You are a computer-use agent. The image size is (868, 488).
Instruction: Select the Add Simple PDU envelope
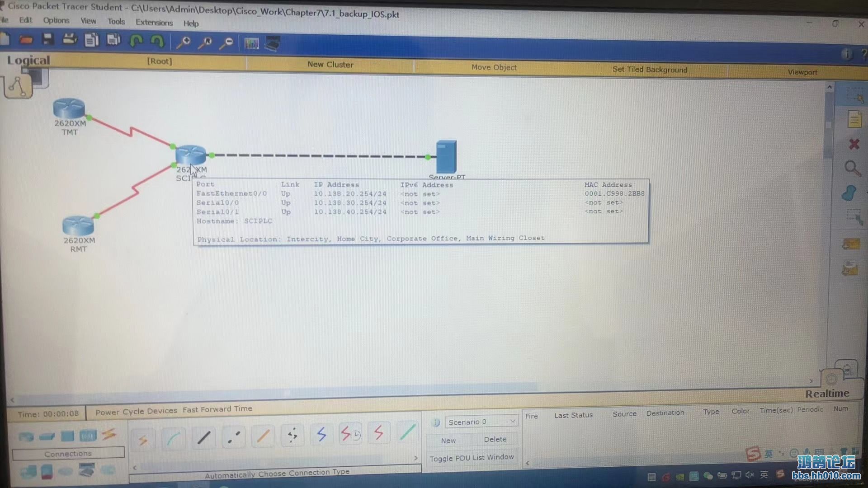[851, 244]
